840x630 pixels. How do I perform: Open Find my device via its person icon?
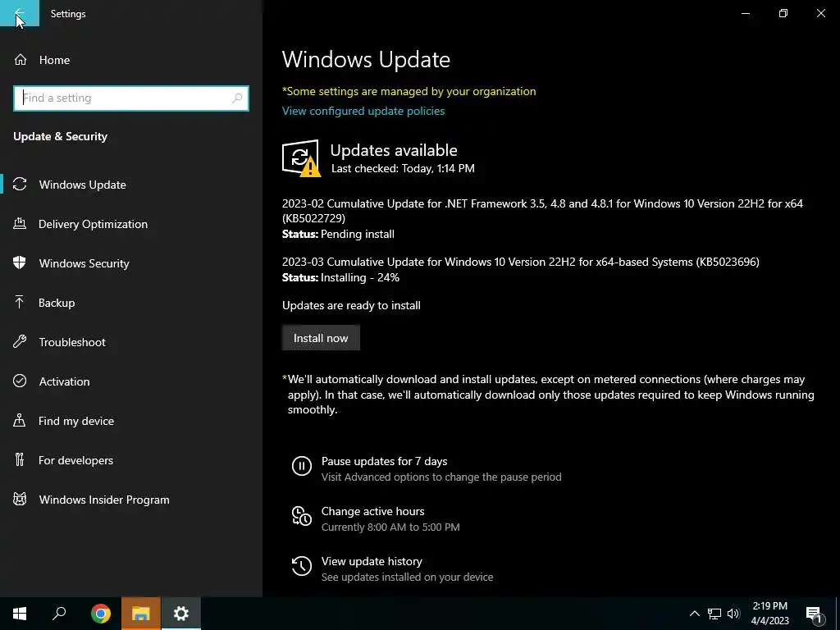point(20,421)
